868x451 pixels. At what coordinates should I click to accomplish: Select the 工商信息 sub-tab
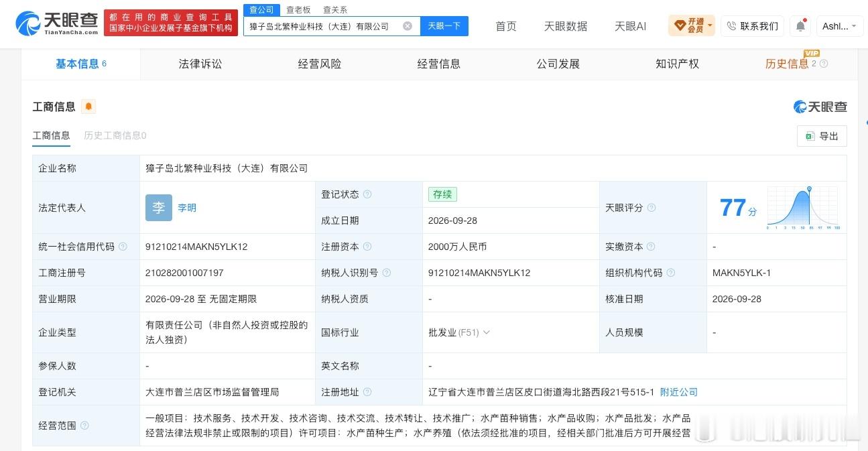click(51, 135)
